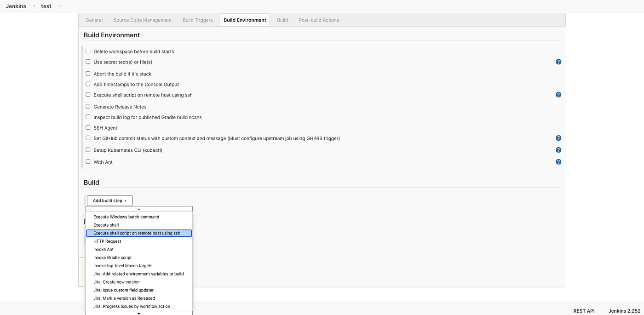Enable Add timestamps to the Console Output
644x315 pixels.
pos(88,84)
